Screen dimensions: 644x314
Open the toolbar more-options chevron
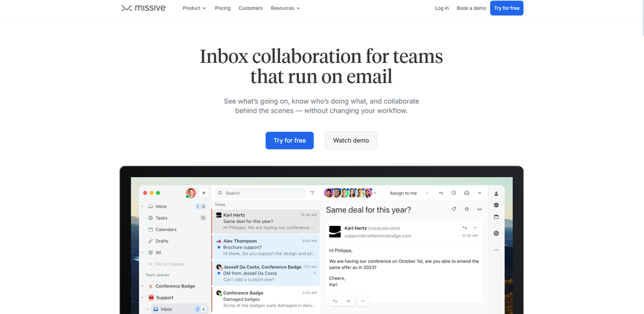pos(479,193)
